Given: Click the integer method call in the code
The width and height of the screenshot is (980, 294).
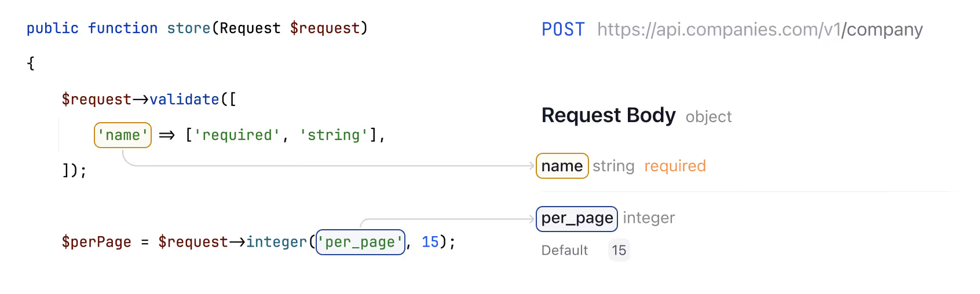Looking at the screenshot, I should (276, 242).
